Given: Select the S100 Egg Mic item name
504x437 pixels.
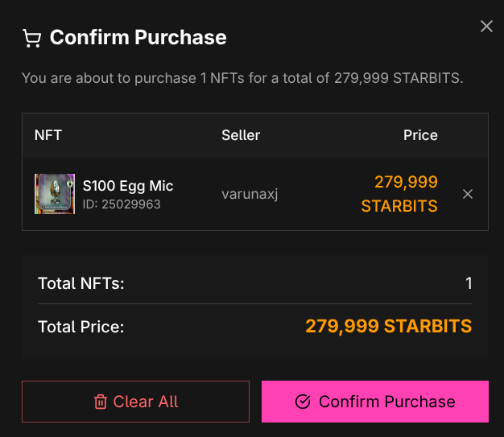Looking at the screenshot, I should click(x=128, y=186).
